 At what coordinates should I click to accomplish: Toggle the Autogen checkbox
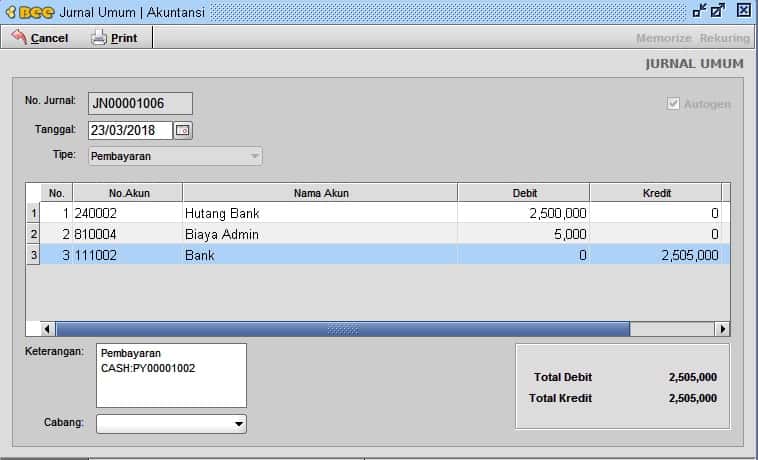tap(674, 104)
